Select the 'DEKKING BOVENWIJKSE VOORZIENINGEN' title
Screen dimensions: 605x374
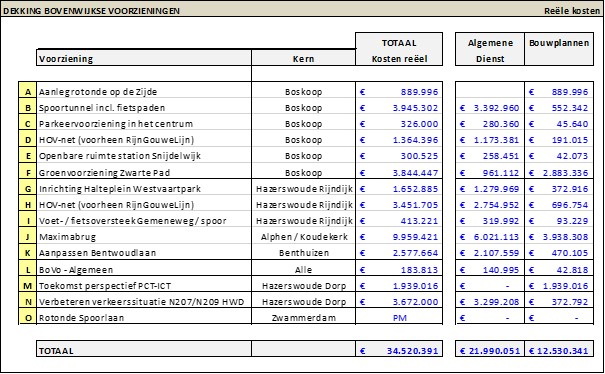click(91, 11)
